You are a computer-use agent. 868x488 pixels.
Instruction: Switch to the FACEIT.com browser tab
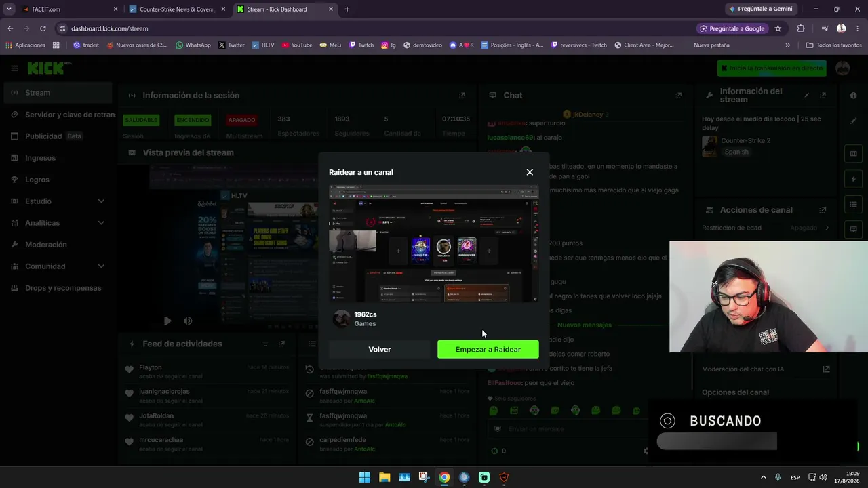tap(68, 9)
